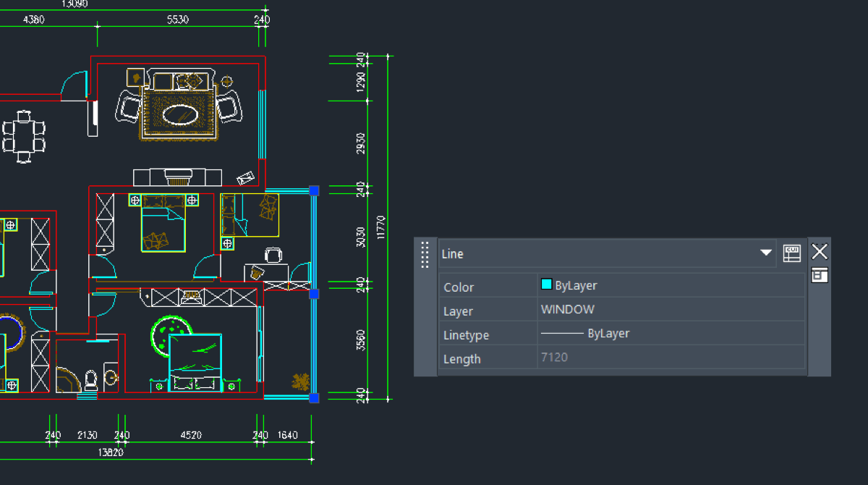Select the 5530 dimension text at top

tap(178, 20)
